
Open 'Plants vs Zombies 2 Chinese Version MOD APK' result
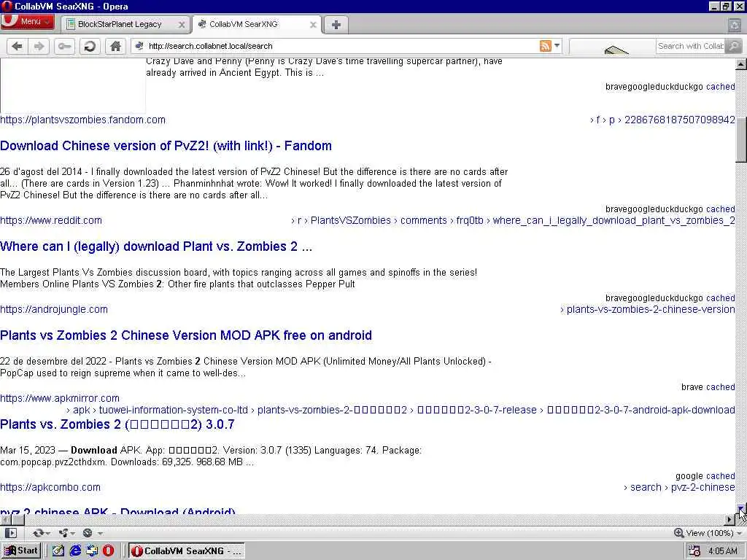pyautogui.click(x=186, y=335)
